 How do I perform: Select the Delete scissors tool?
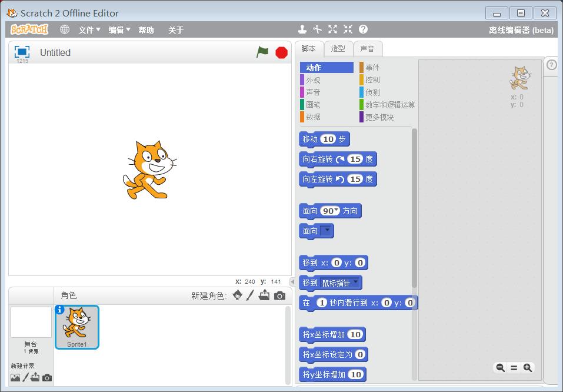(x=318, y=29)
